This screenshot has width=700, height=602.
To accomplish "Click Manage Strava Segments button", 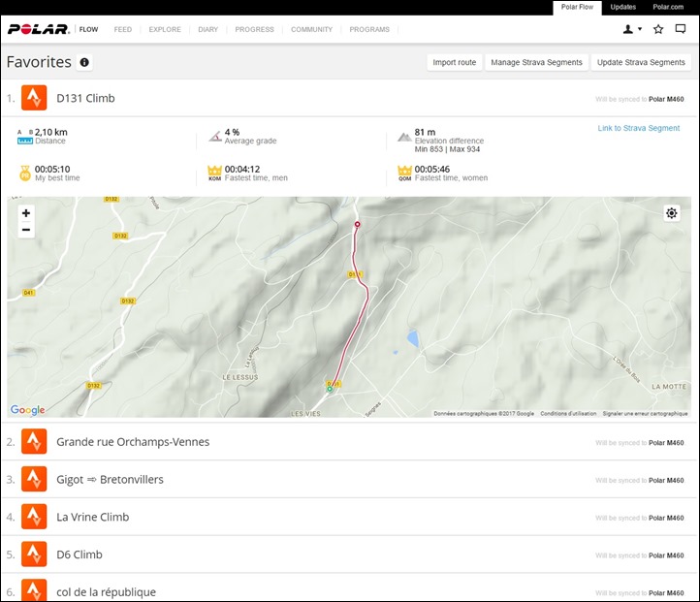I will click(536, 62).
